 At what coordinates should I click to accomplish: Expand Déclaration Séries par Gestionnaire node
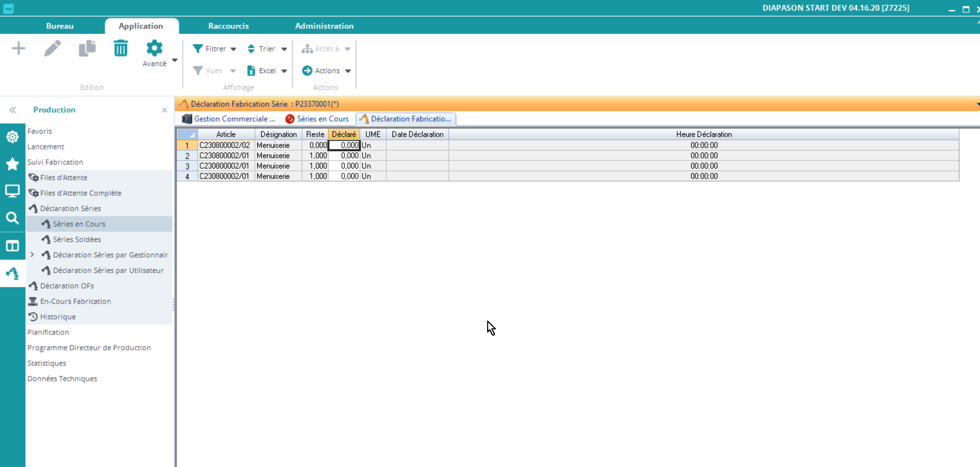[32, 255]
